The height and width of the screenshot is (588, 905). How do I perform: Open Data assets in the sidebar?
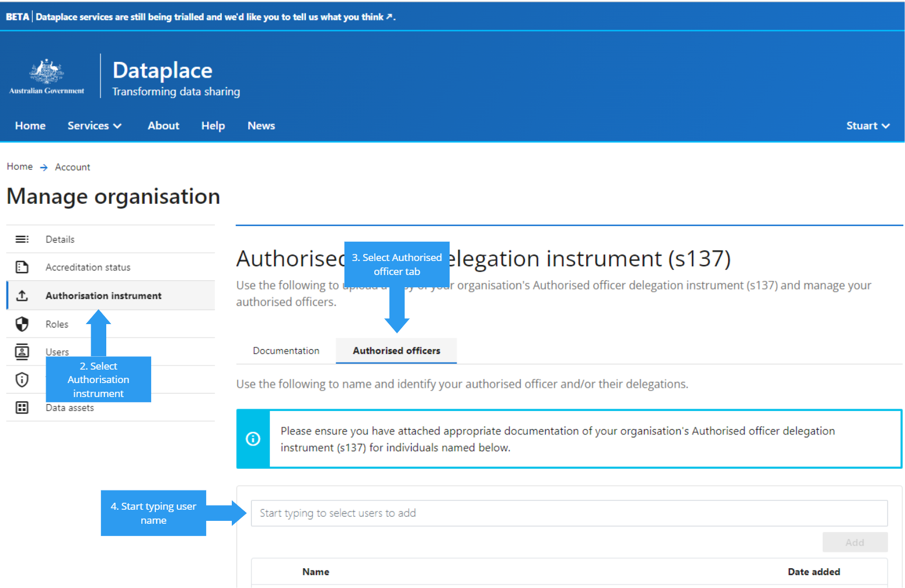coord(111,408)
